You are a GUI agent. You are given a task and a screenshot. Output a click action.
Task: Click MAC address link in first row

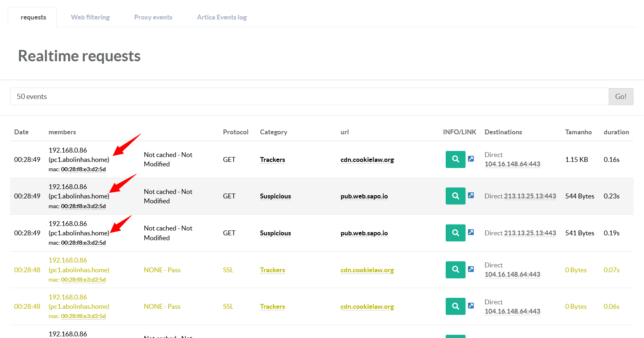point(83,170)
